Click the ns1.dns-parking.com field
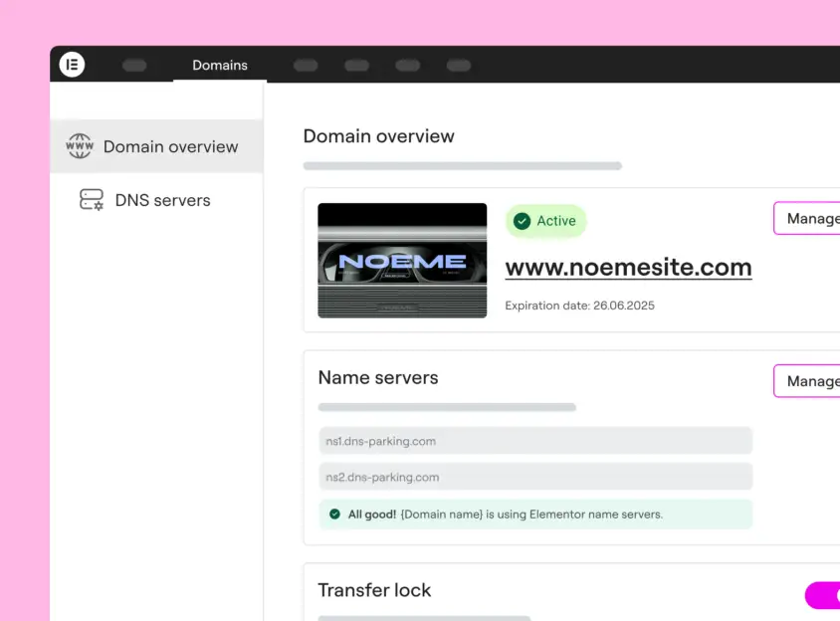The width and height of the screenshot is (840, 621). click(x=534, y=441)
